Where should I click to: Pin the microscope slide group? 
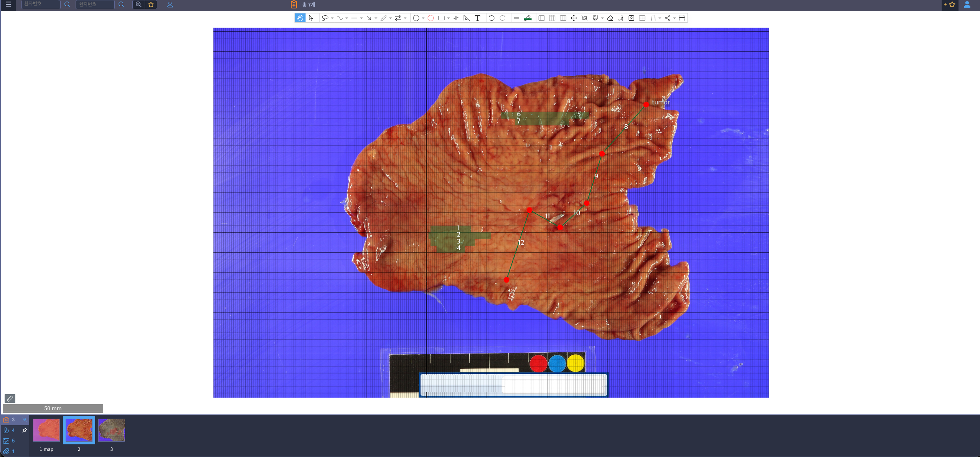[x=24, y=431]
